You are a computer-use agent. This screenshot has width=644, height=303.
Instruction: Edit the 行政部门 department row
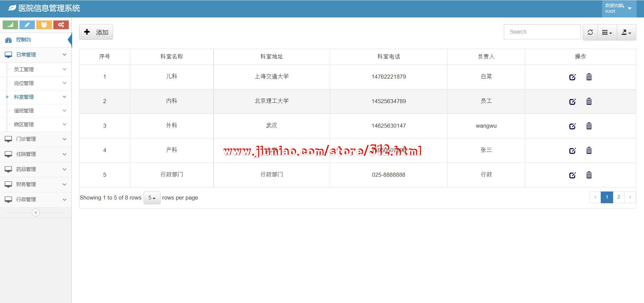pos(573,175)
